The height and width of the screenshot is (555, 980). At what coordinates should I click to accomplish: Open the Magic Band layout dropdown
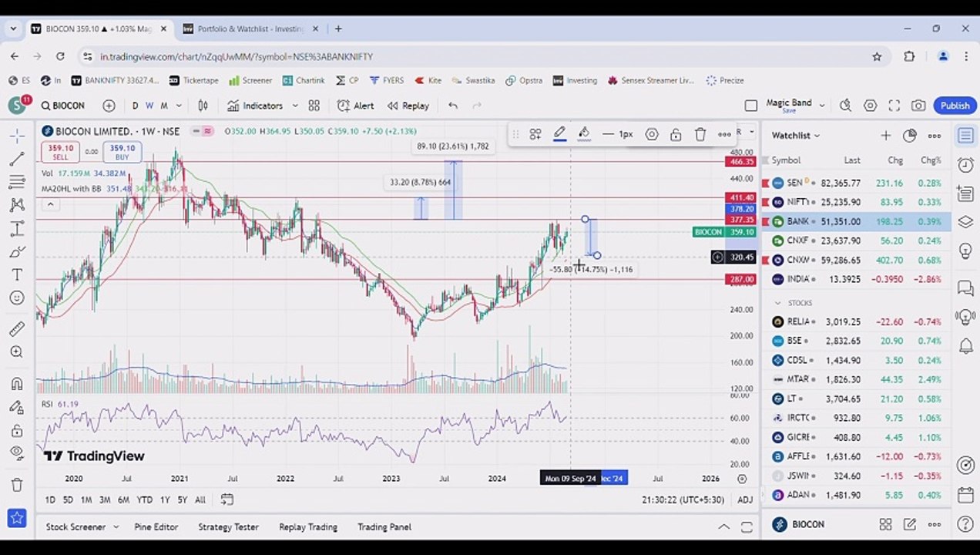(822, 106)
